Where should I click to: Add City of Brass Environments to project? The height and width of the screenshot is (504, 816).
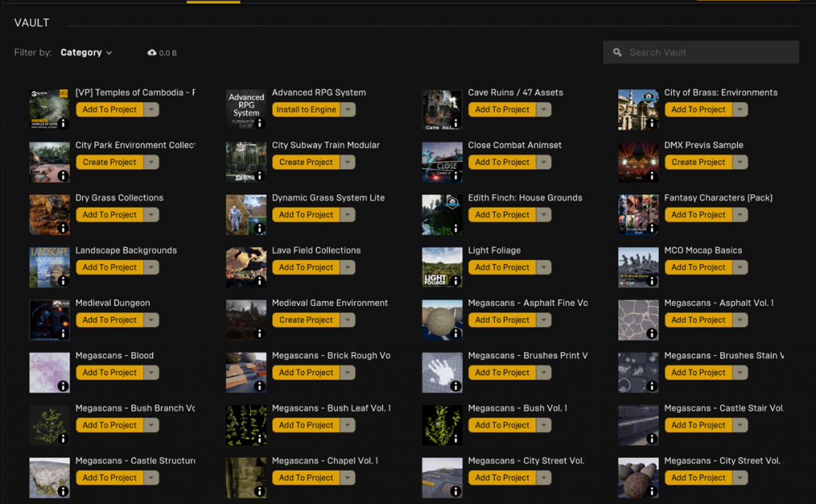(x=698, y=110)
